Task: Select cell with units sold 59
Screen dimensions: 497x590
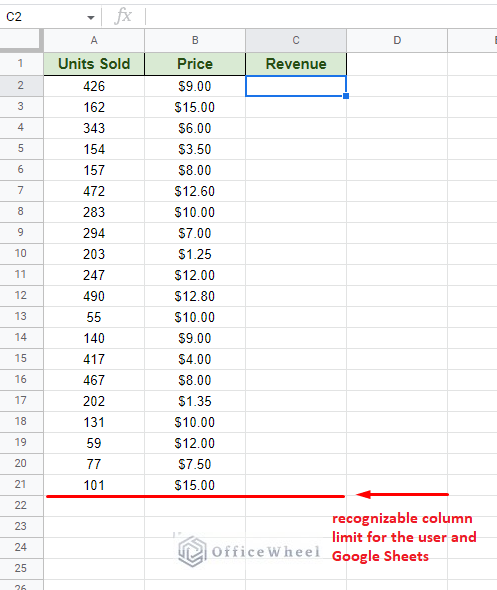Action: (x=94, y=443)
